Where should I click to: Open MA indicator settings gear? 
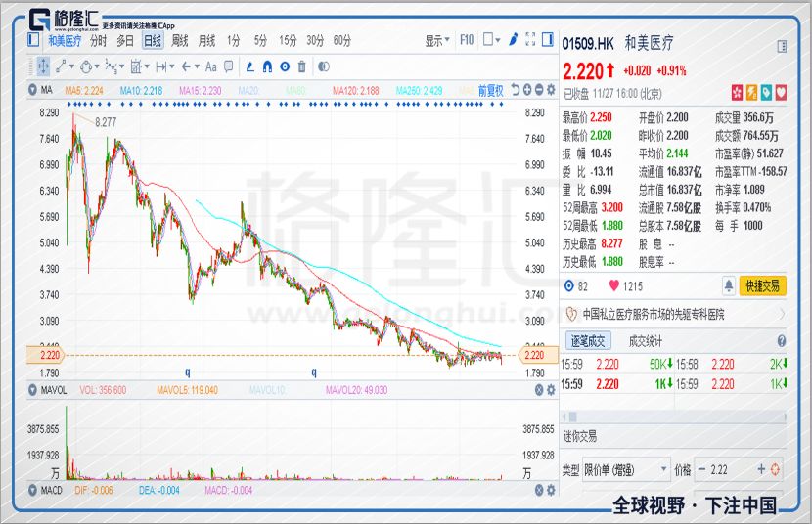[551, 90]
